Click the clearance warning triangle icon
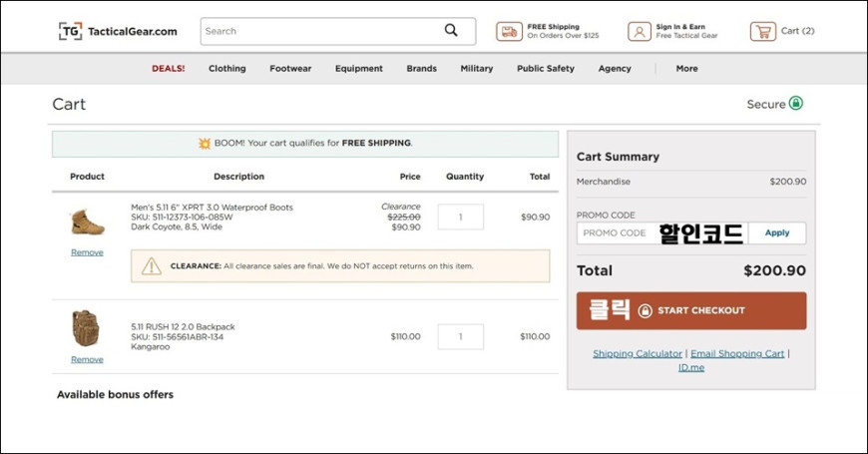The width and height of the screenshot is (868, 454). tap(151, 266)
